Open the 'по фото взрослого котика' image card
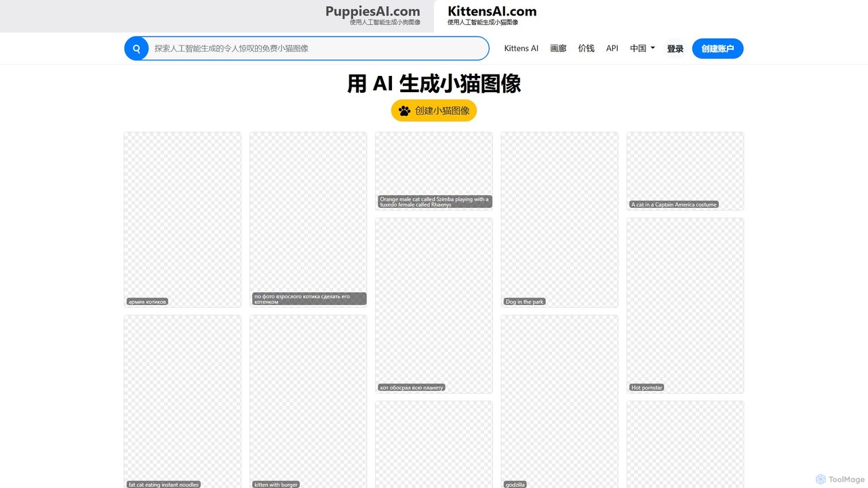This screenshot has width=868, height=488. (x=309, y=220)
